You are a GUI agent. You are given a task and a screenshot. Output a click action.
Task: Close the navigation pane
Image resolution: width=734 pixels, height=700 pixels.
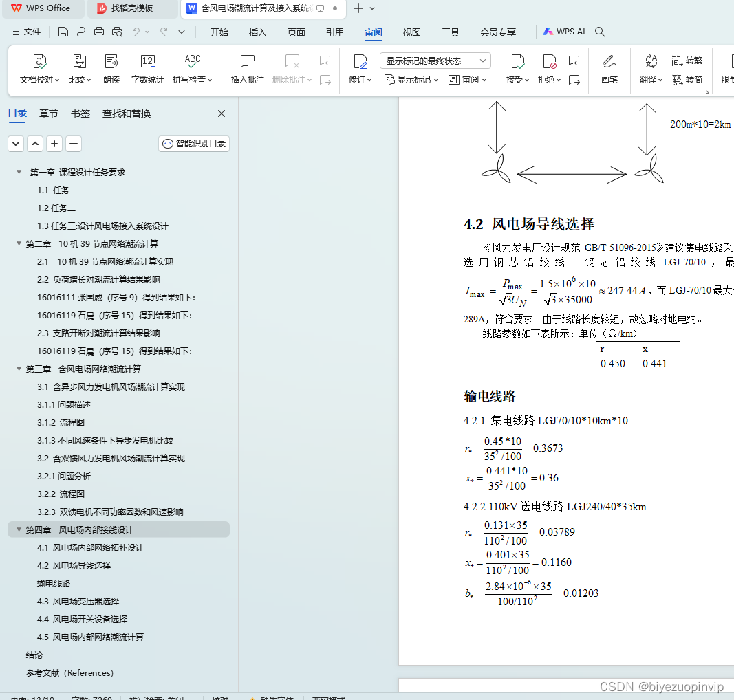222,113
